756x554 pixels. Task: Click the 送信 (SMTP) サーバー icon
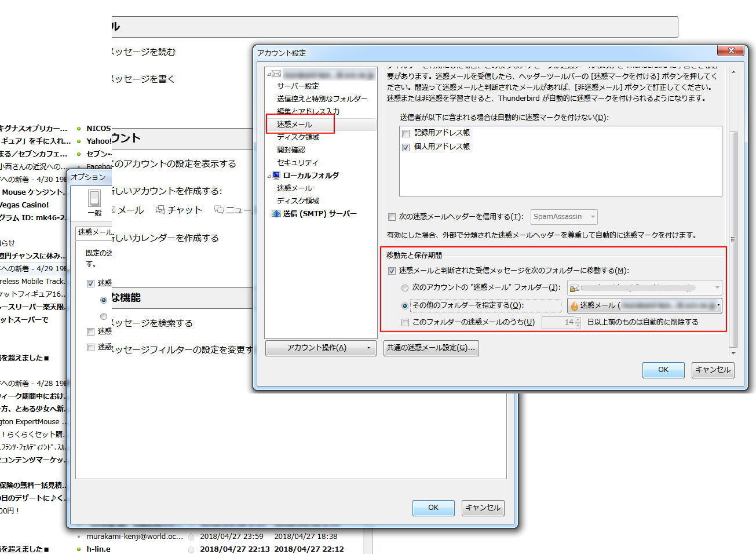click(x=276, y=214)
